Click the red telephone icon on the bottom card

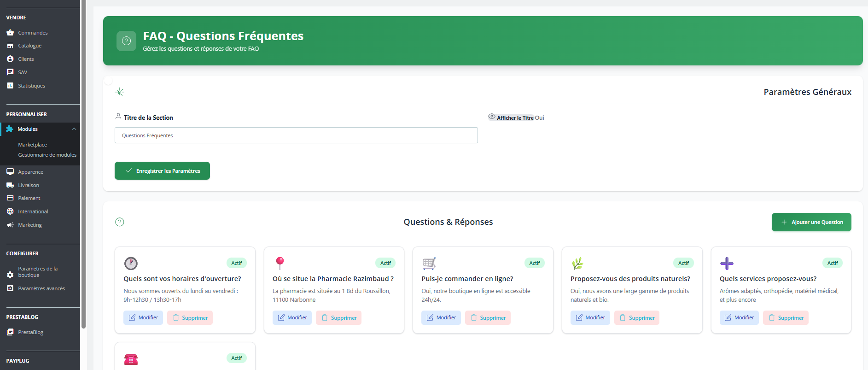131,359
